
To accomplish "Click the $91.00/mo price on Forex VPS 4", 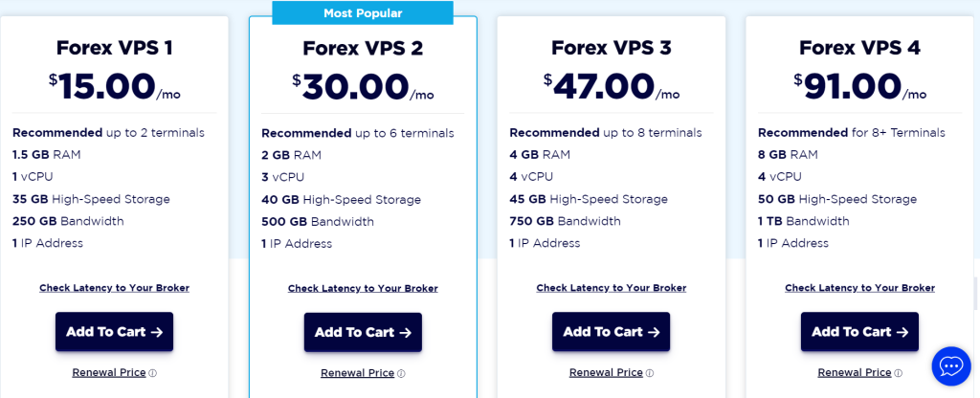I will 859,87.
